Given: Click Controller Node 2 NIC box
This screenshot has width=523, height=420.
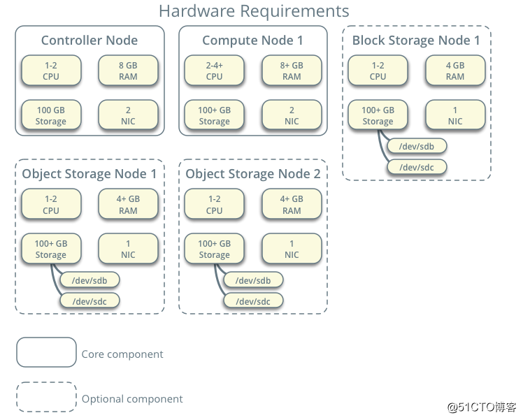Looking at the screenshot, I should click(128, 115).
